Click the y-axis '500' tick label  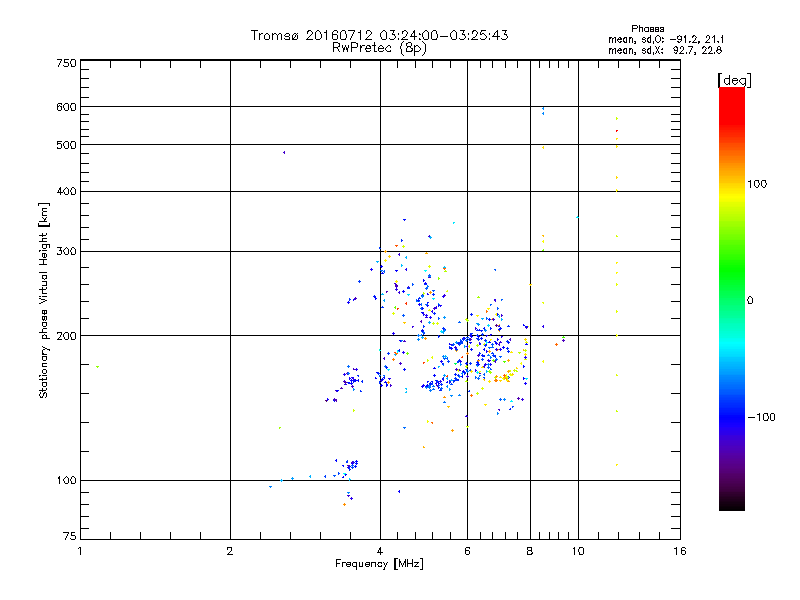pos(66,145)
